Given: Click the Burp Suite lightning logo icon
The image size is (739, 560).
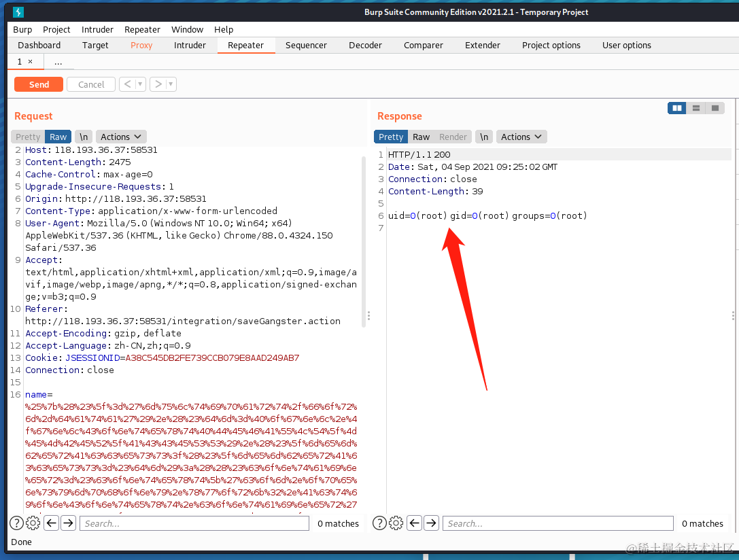Looking at the screenshot, I should click(18, 12).
